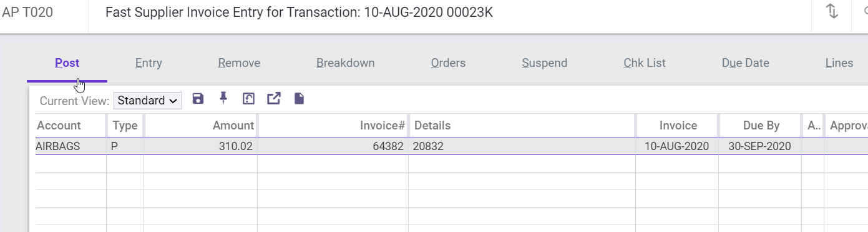The height and width of the screenshot is (232, 868).
Task: Click the up-down swap arrows icon in the header
Action: pyautogui.click(x=832, y=13)
